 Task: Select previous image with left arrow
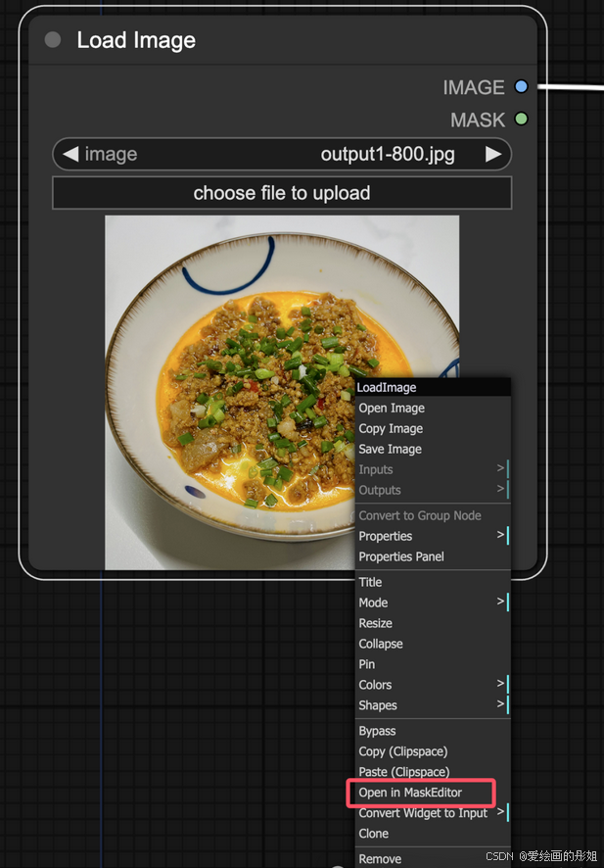[70, 154]
